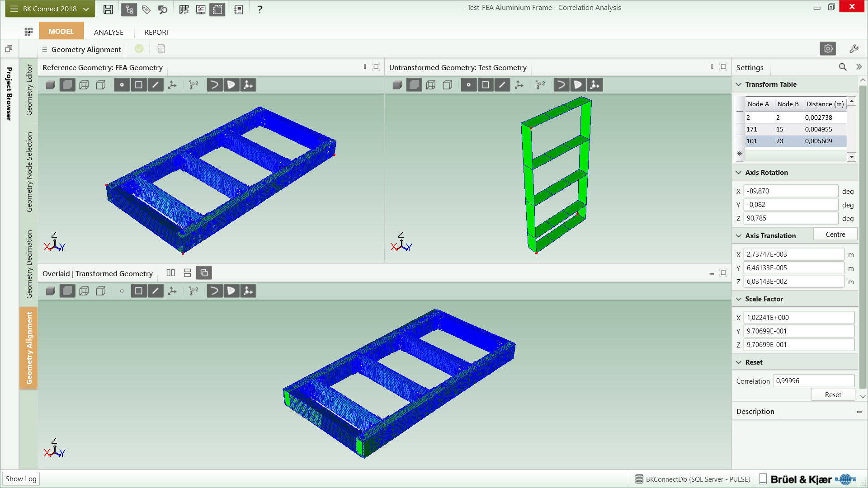
Task: Toggle overlay layout mode button in Overlaid pane
Action: (x=204, y=273)
